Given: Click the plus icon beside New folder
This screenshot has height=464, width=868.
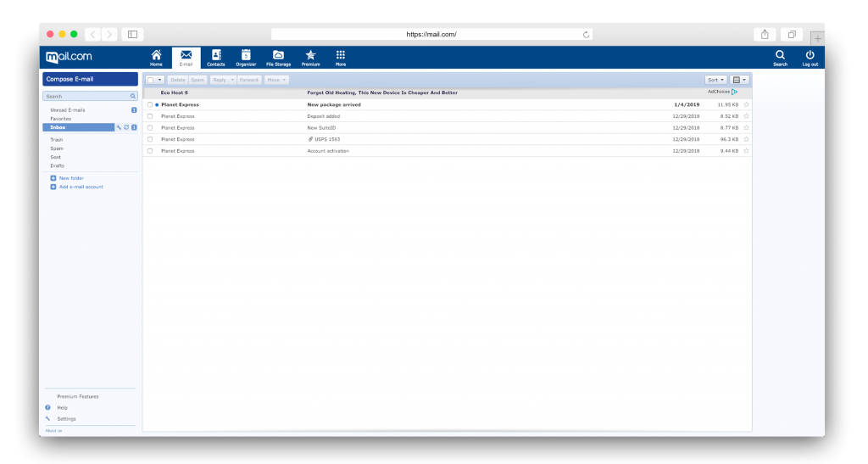Looking at the screenshot, I should (x=53, y=178).
